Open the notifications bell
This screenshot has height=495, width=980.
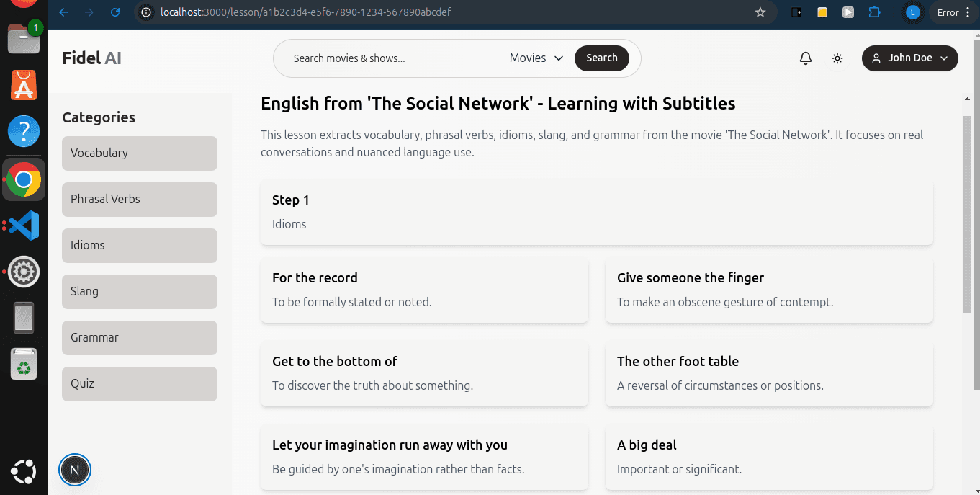pos(806,58)
